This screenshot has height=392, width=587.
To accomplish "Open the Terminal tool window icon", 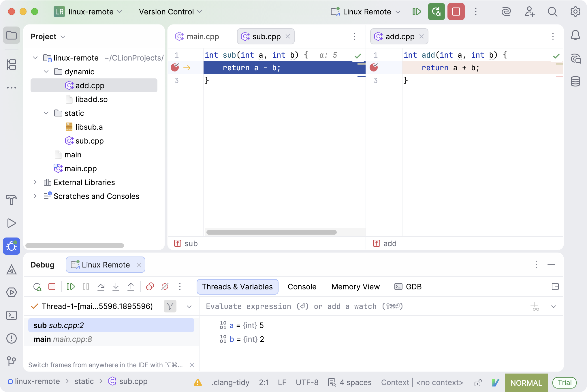I will (12, 315).
